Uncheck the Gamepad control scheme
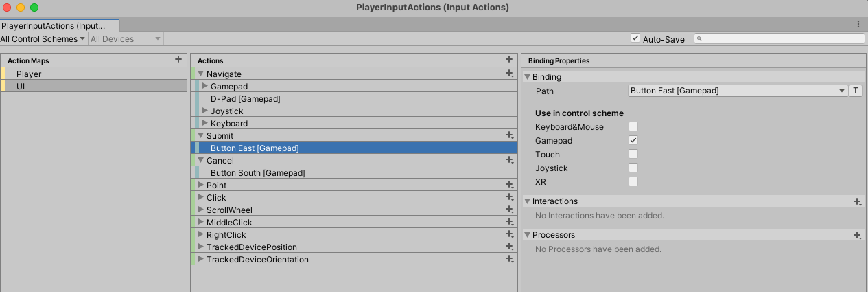The image size is (868, 292). 633,140
